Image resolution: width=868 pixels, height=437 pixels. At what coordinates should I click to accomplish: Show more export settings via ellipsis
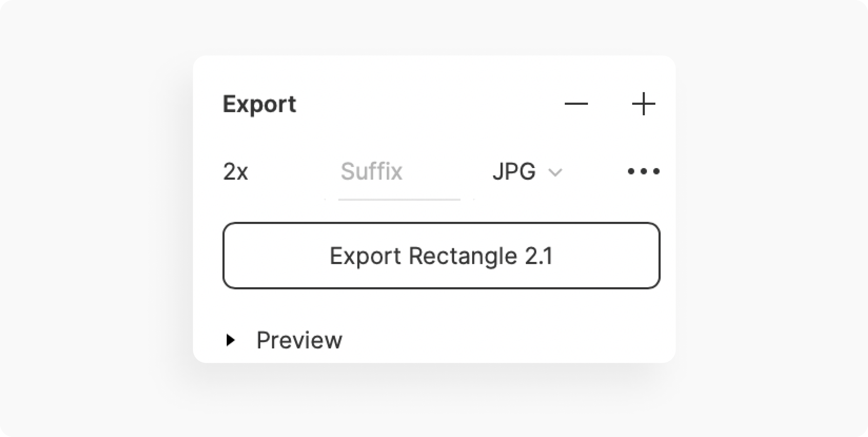point(644,171)
